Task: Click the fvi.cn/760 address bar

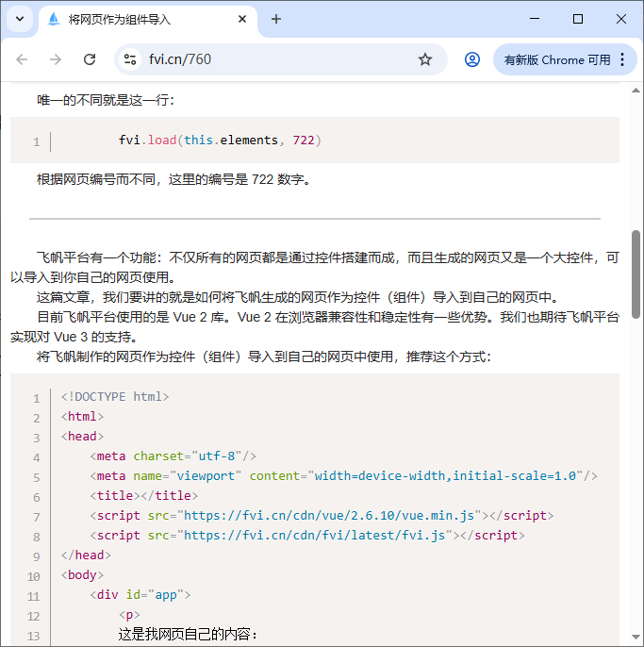Action: tap(281, 59)
